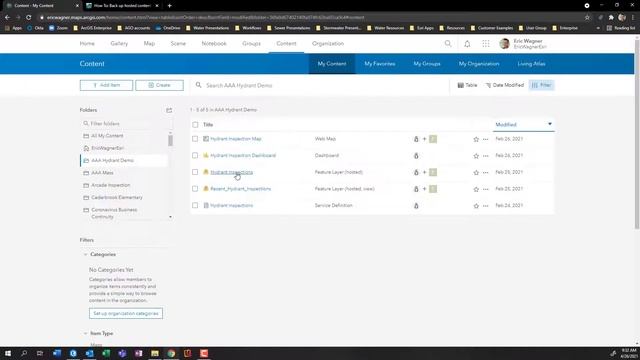Click the search magnifier icon in top navigation

[x=448, y=43]
